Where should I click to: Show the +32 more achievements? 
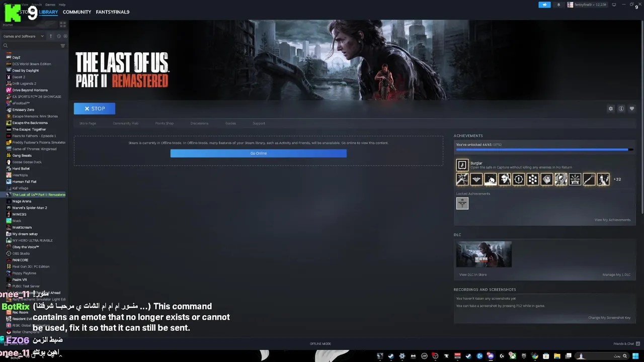617,179
